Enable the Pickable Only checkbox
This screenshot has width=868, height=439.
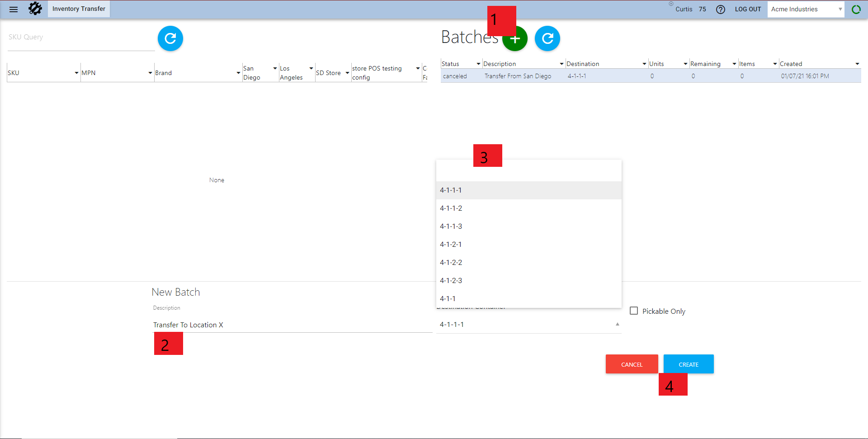tap(634, 311)
